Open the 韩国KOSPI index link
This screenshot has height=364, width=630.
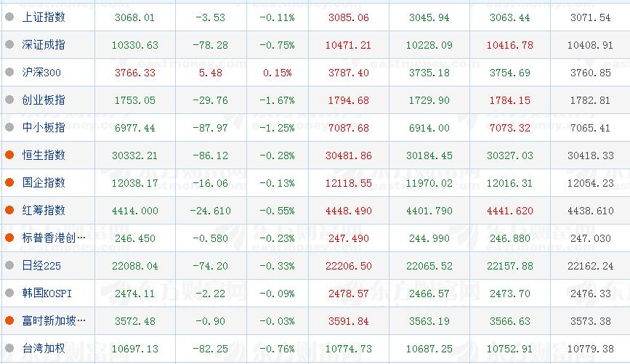47,293
